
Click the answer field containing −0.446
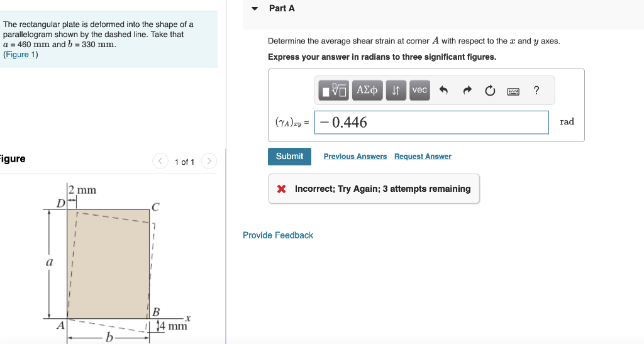tap(431, 123)
